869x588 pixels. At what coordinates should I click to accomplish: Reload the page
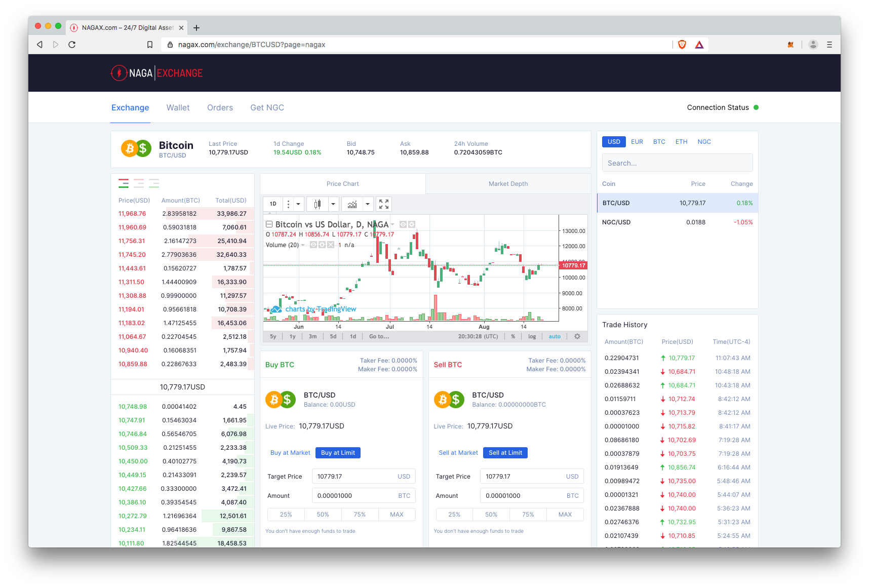[72, 45]
